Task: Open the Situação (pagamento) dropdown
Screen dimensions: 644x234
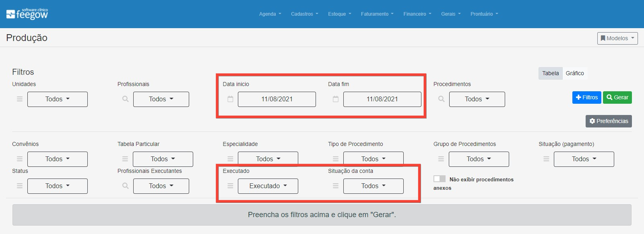Action: (x=584, y=159)
